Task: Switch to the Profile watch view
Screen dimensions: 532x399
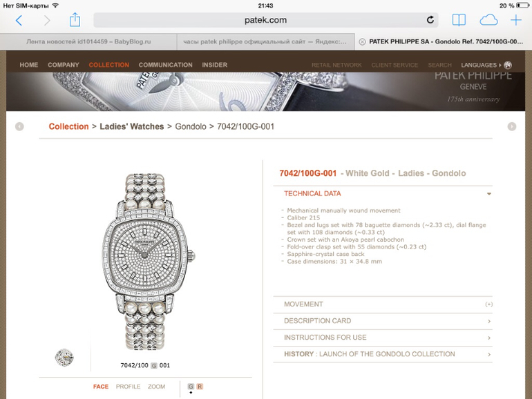Action: 128,387
